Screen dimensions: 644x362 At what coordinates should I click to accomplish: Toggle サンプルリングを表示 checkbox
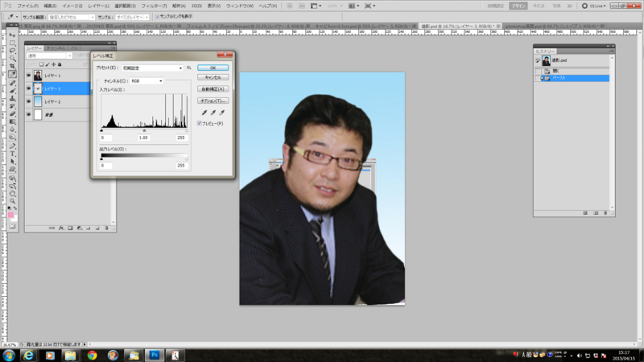pos(157,17)
